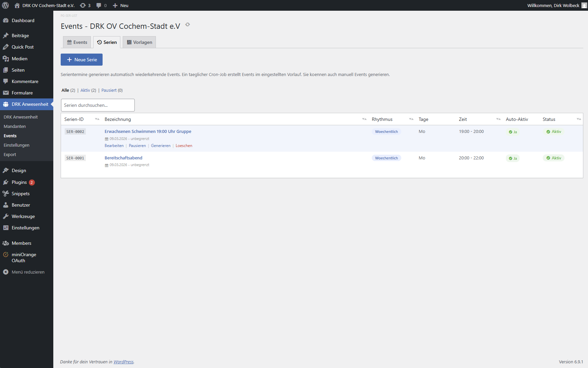Click the user avatar next to Dirk Wolbeck
Image resolution: width=588 pixels, height=368 pixels.
[x=584, y=5]
